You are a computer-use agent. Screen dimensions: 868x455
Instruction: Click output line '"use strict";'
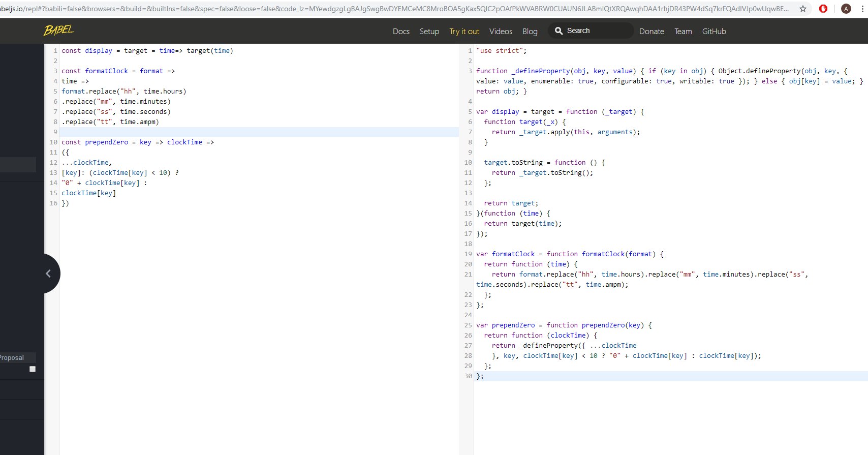tap(502, 51)
